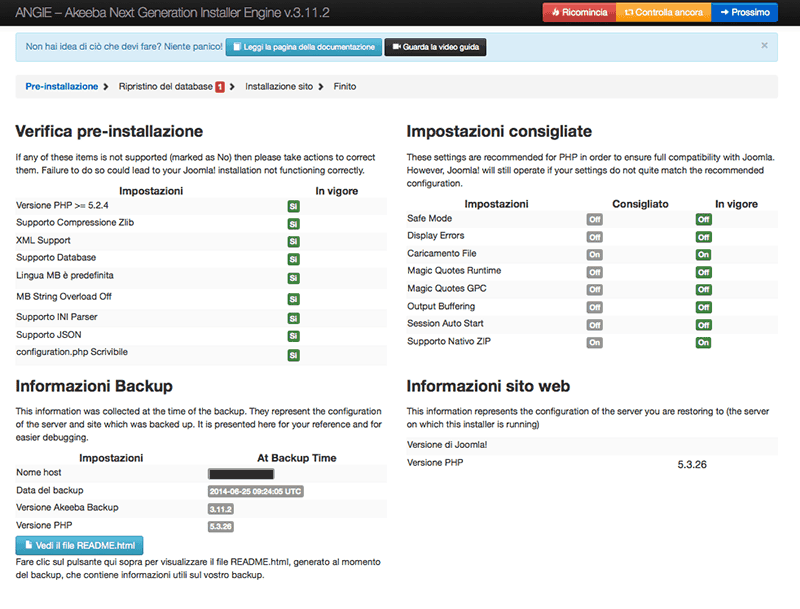Click the Verifica pre-installazione heading
The image size is (800, 609).
109,132
